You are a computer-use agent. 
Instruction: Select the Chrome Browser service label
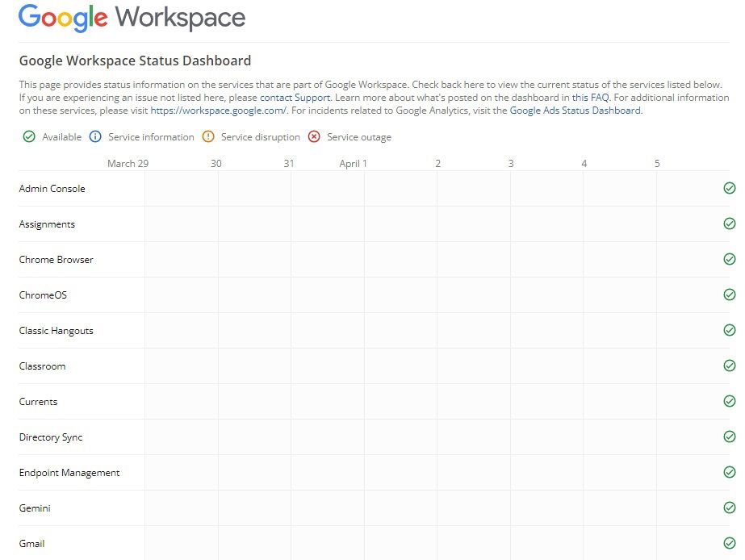coord(56,259)
